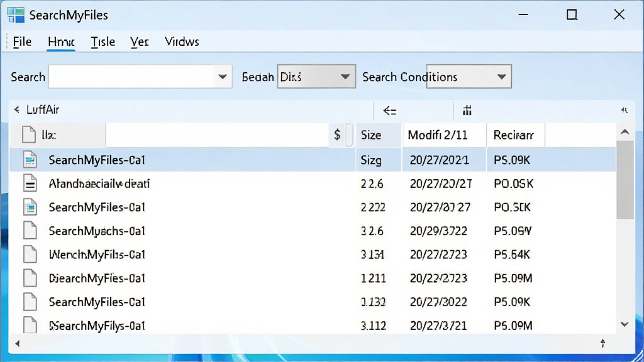
Task: Click the P5.64K cell
Action: click(512, 255)
